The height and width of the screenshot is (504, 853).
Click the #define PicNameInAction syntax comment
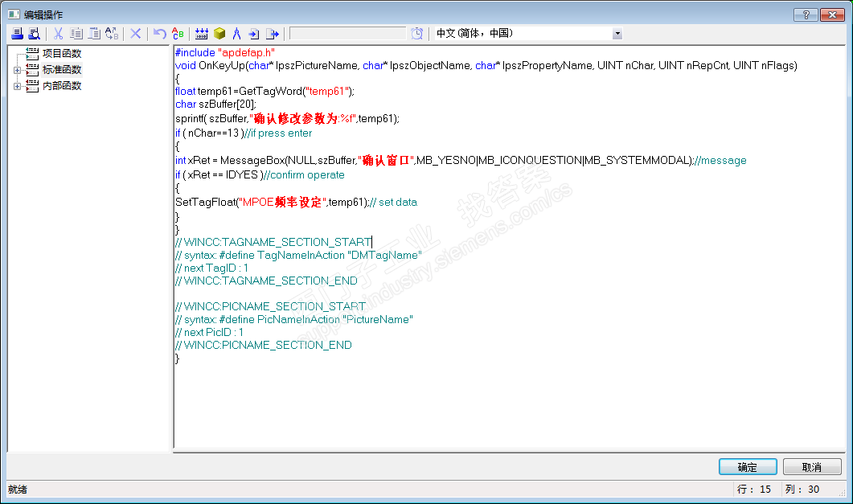coord(293,320)
